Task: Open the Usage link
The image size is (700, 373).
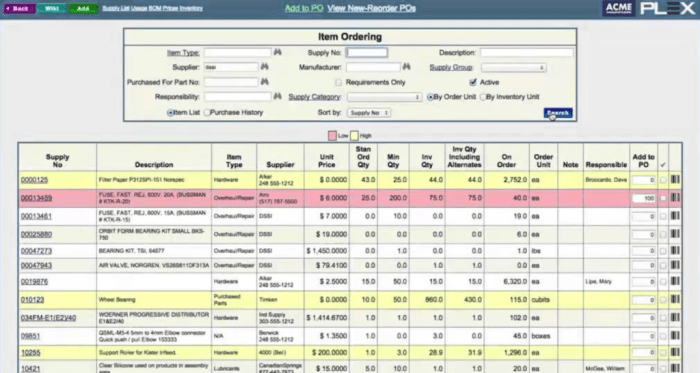Action: point(140,8)
